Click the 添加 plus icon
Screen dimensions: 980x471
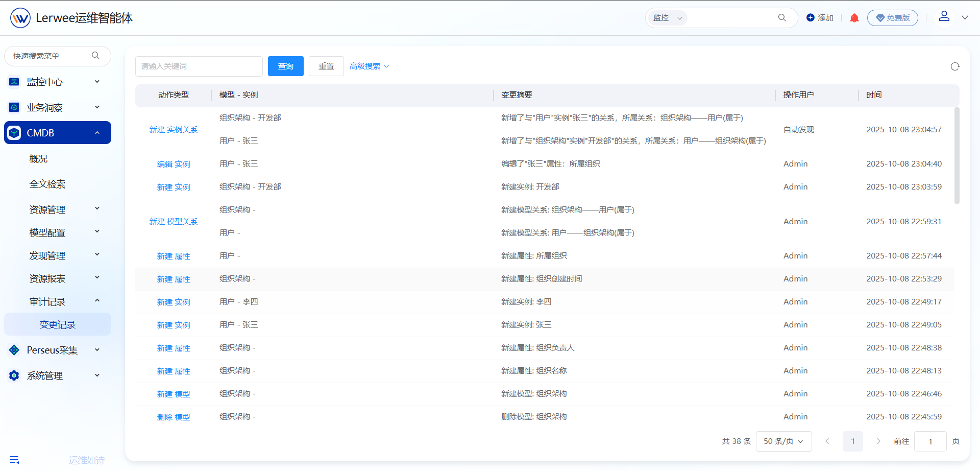[x=811, y=18]
